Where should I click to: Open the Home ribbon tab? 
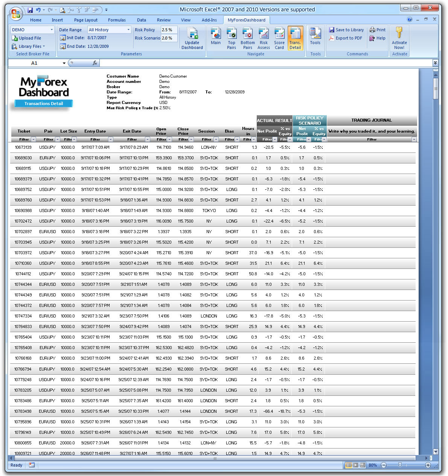pos(36,20)
